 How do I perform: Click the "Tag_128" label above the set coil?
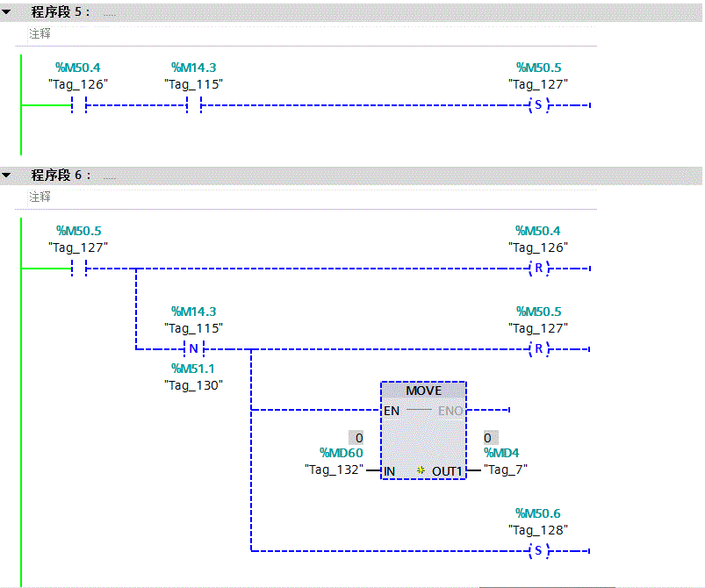(538, 530)
